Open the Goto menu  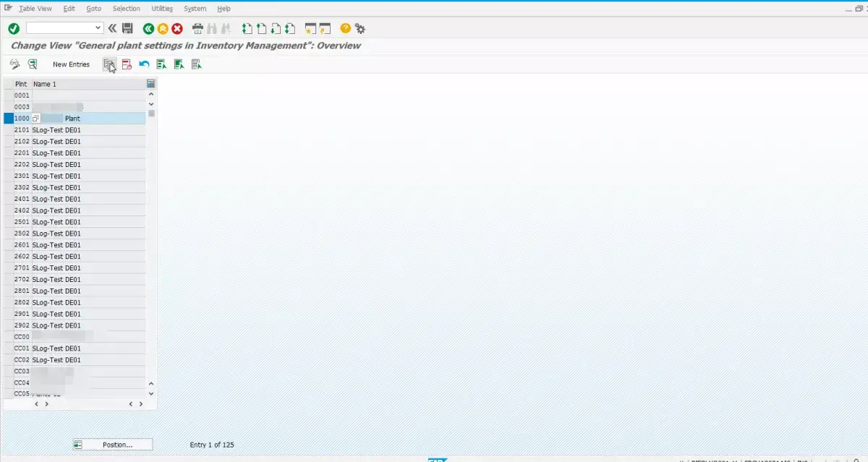93,9
